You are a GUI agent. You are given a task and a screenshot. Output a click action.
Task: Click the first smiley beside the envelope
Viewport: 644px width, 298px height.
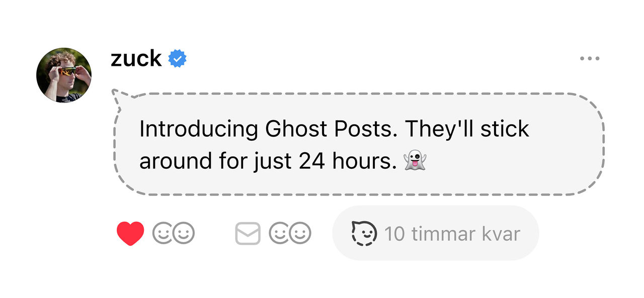click(x=279, y=234)
